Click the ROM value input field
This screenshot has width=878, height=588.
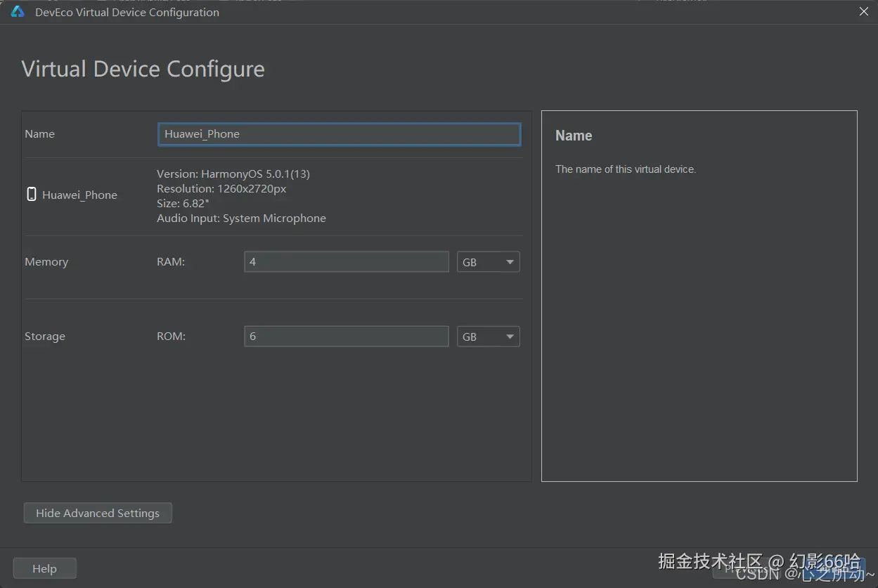tap(346, 337)
